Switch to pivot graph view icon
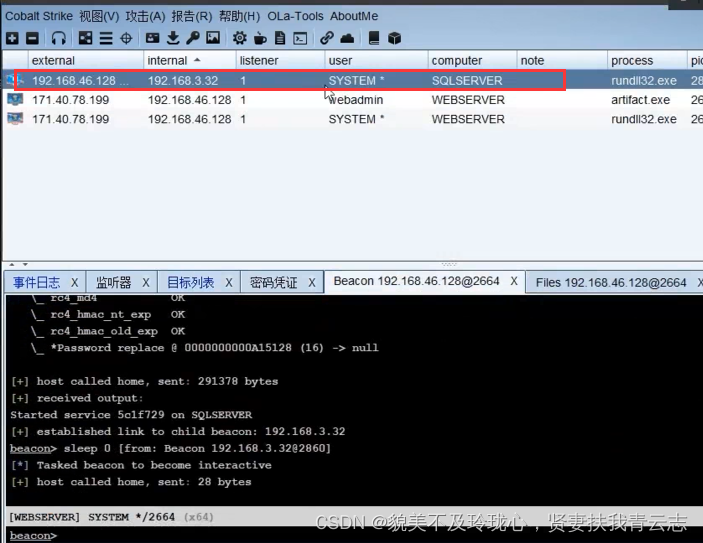Image resolution: width=703 pixels, height=543 pixels. 85,38
